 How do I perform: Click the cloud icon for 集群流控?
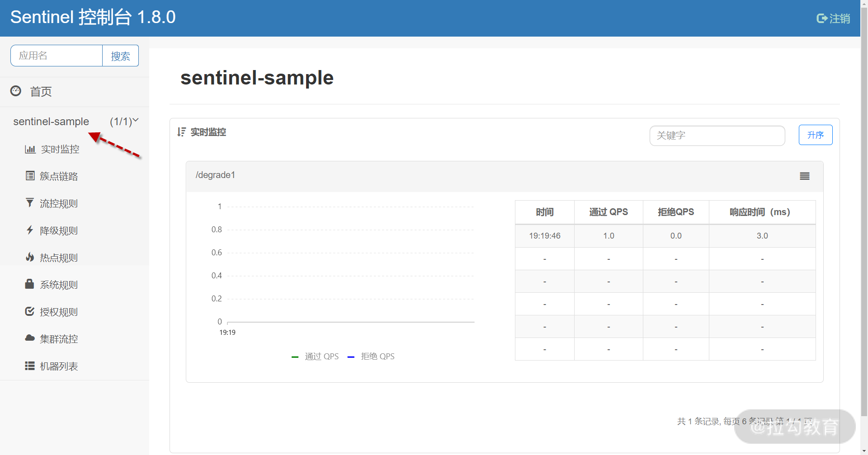coord(30,338)
